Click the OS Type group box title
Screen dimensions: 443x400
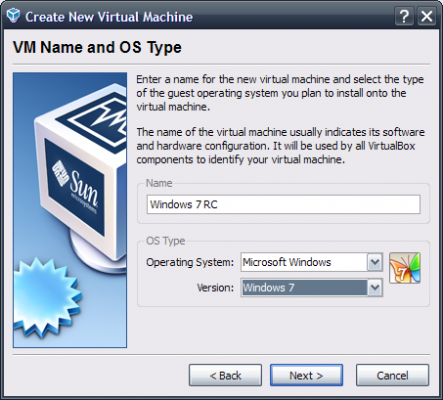pos(166,241)
